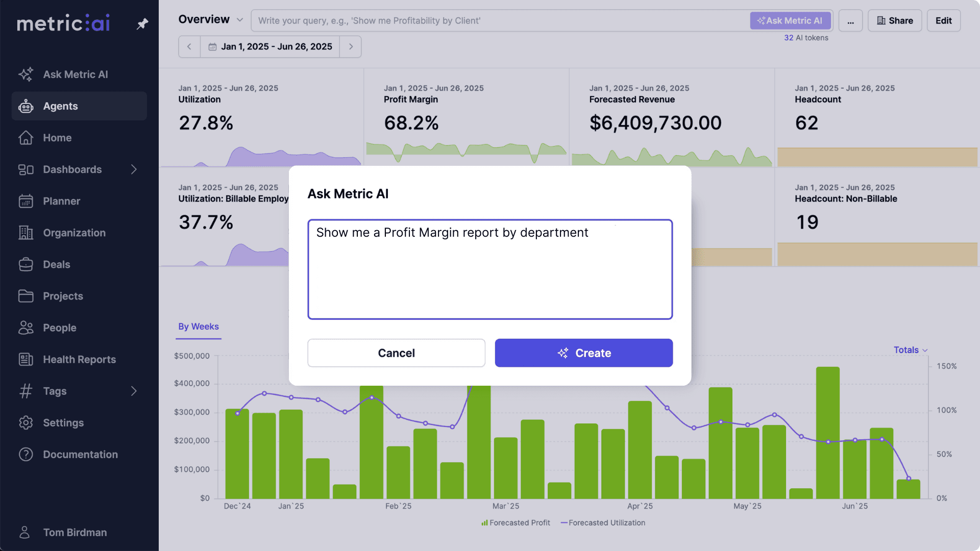Image resolution: width=980 pixels, height=551 pixels.
Task: Toggle the dashboard pin icon
Action: coord(142,23)
